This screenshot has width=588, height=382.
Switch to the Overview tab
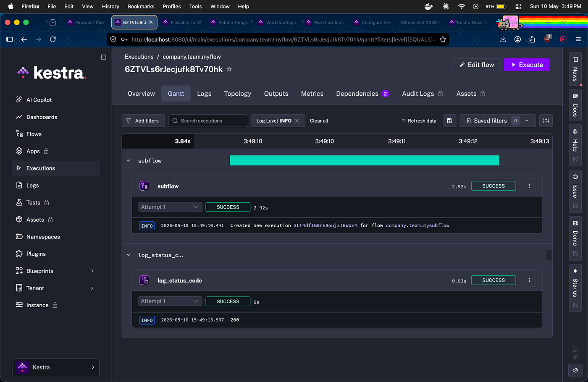tap(141, 94)
